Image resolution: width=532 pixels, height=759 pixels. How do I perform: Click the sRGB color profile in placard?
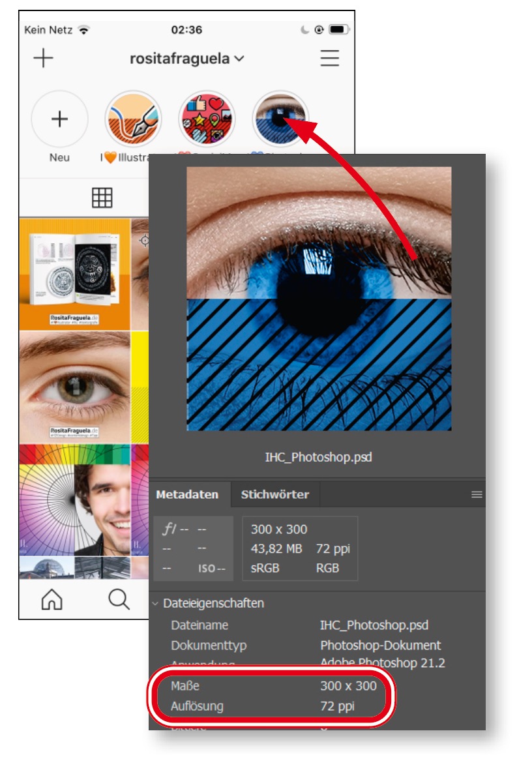(265, 568)
